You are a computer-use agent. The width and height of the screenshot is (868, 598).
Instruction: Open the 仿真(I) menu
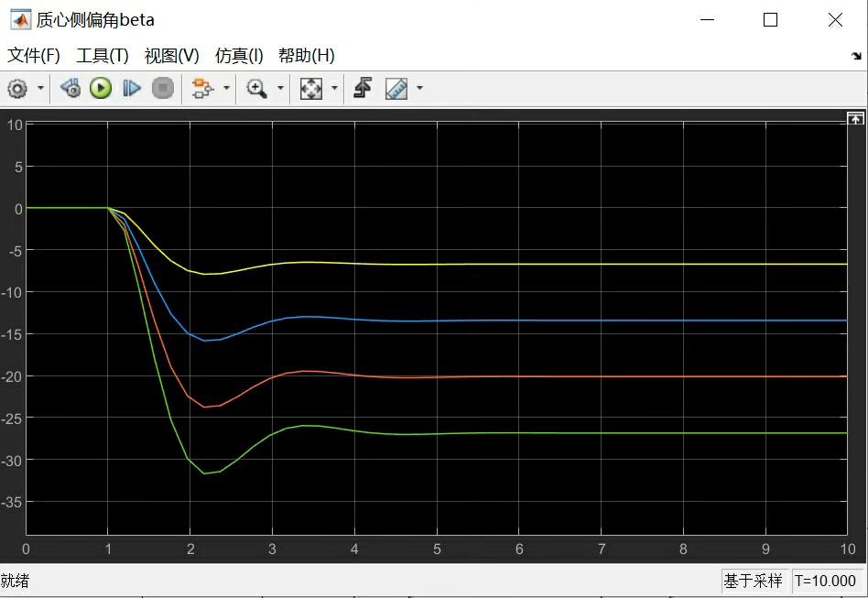coord(239,55)
